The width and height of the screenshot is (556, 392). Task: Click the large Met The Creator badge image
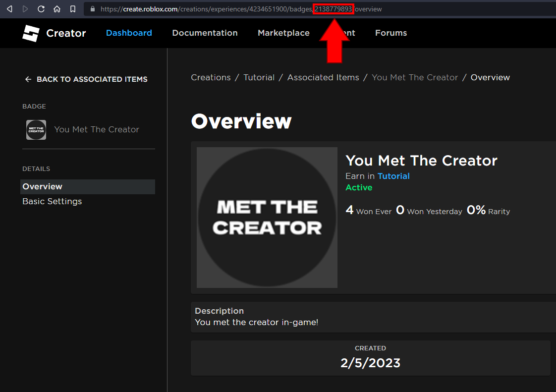click(267, 218)
